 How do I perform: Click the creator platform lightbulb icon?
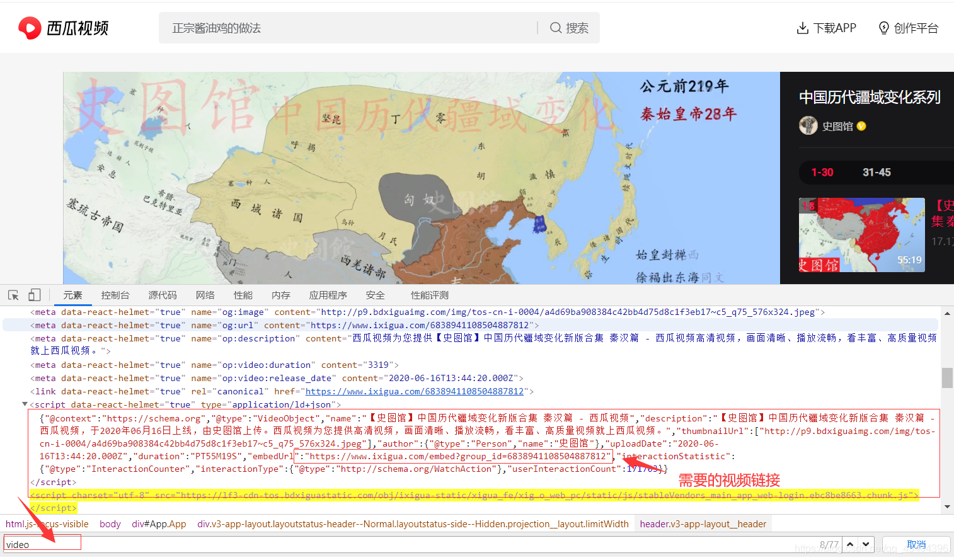(x=884, y=28)
